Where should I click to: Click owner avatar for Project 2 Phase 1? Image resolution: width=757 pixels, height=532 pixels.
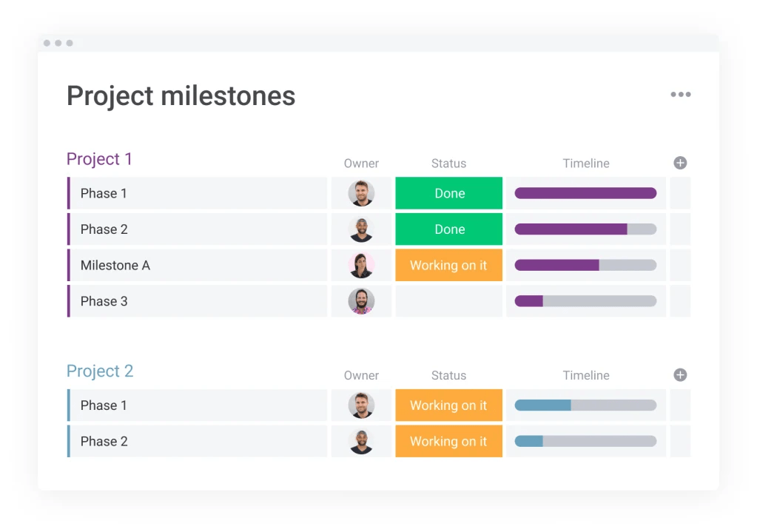(x=361, y=405)
